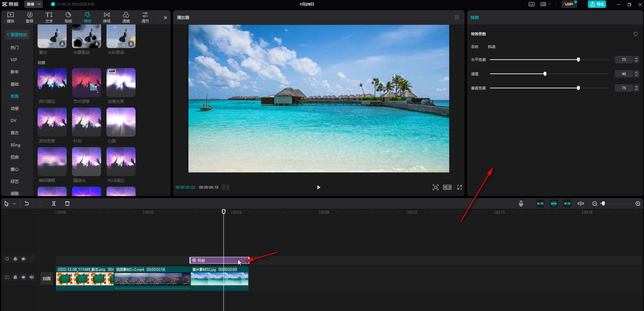Mute the main video track audio
644x311 pixels.
31,277
